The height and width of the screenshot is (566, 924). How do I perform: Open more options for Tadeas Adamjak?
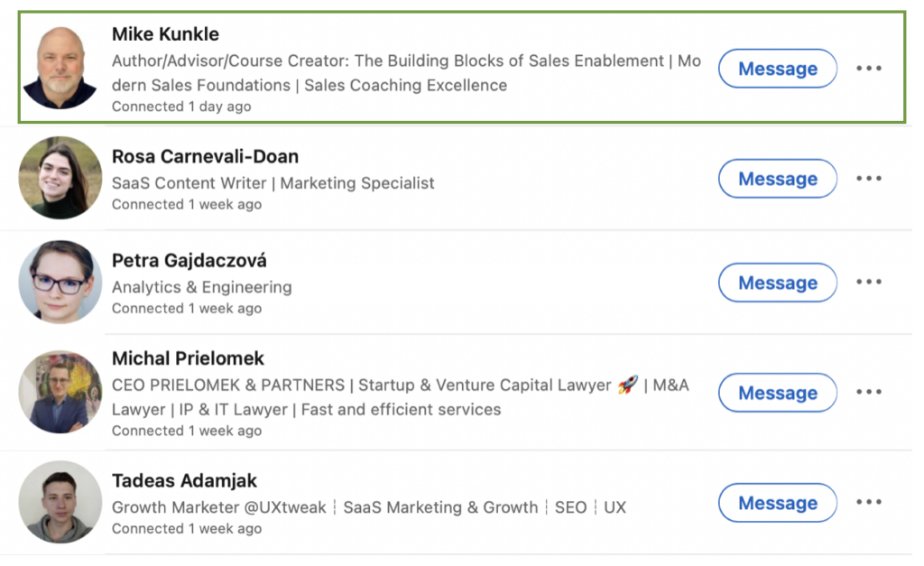[x=868, y=503]
